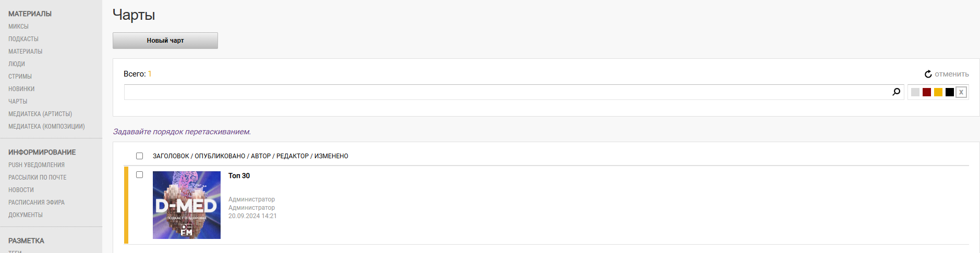Open Миксы in the sidebar menu
This screenshot has width=980, height=253.
(x=18, y=27)
